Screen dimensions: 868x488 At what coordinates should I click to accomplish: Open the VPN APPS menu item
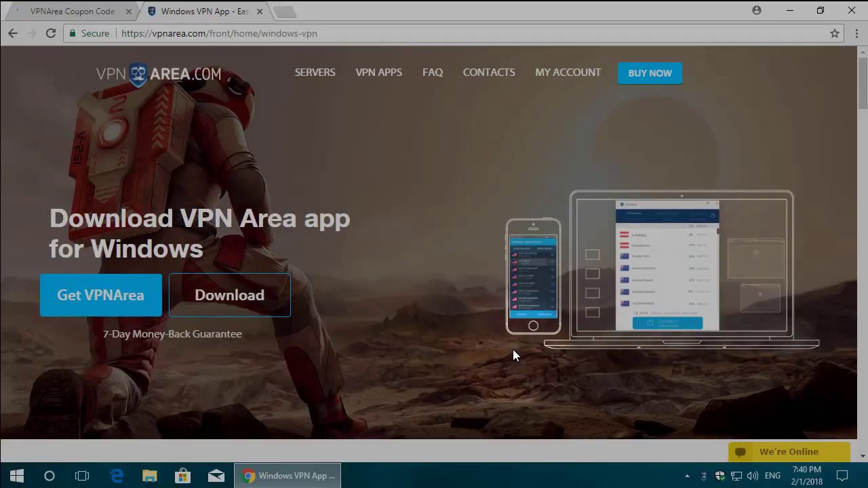(378, 73)
